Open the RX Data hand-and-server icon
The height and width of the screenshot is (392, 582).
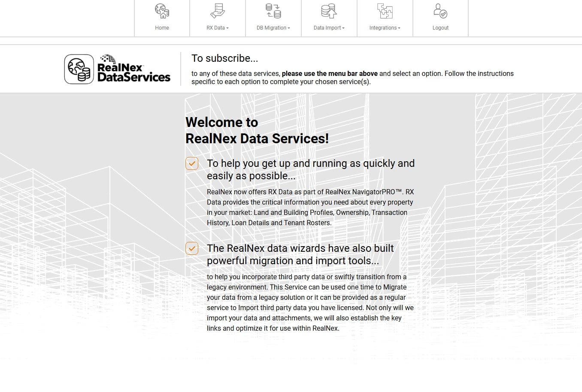pos(218,11)
